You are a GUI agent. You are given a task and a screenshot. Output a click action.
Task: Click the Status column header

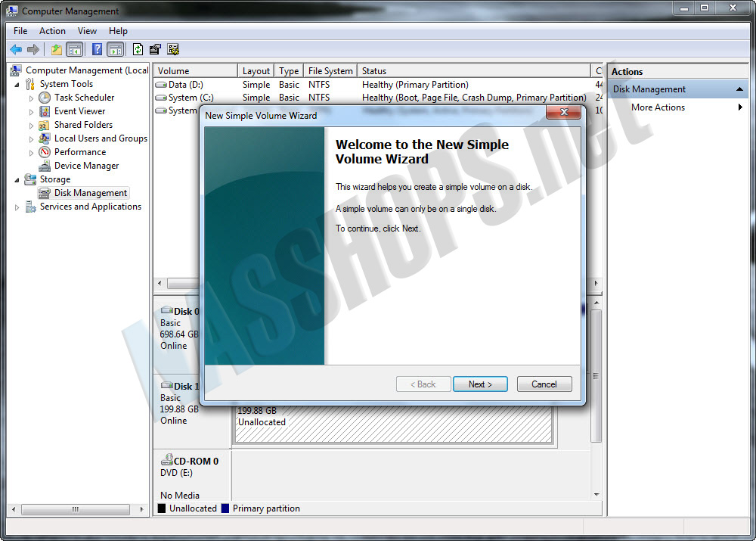(x=473, y=71)
